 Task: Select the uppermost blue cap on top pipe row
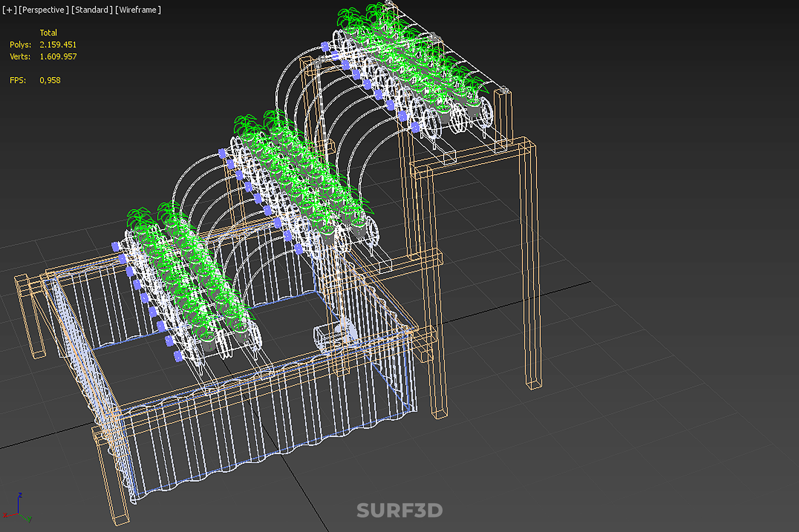coord(325,47)
